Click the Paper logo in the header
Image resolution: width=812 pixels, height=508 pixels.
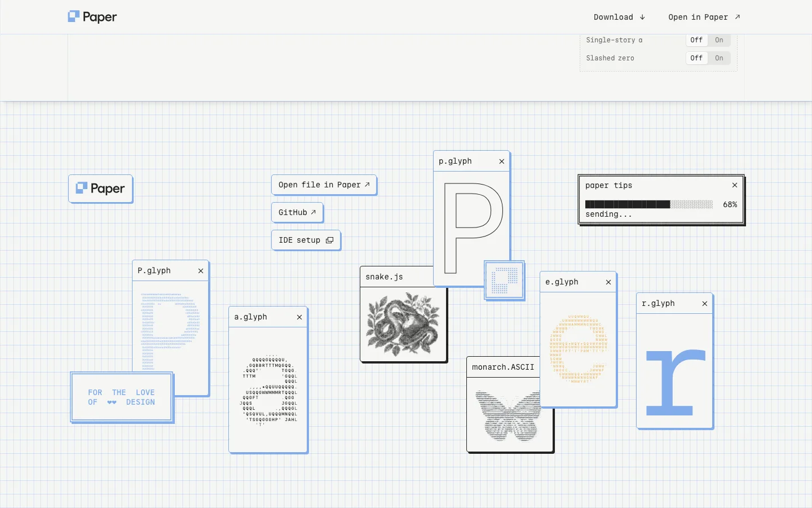(92, 17)
